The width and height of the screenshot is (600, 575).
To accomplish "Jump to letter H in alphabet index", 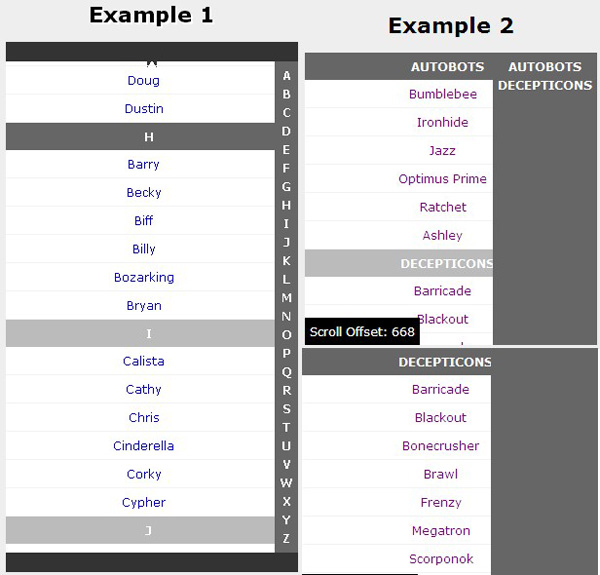I will point(287,205).
